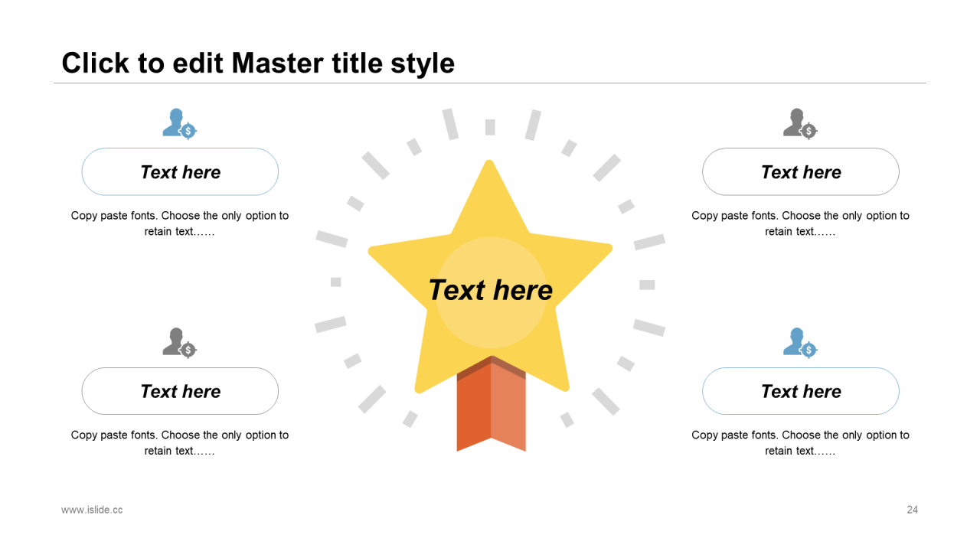
Task: Select the gray ray dash directly above the star
Action: 490,127
